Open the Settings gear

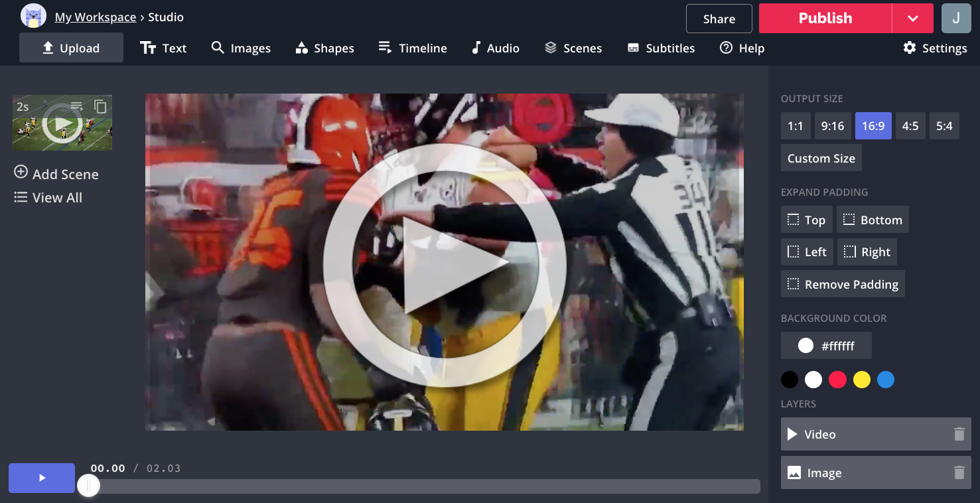935,48
